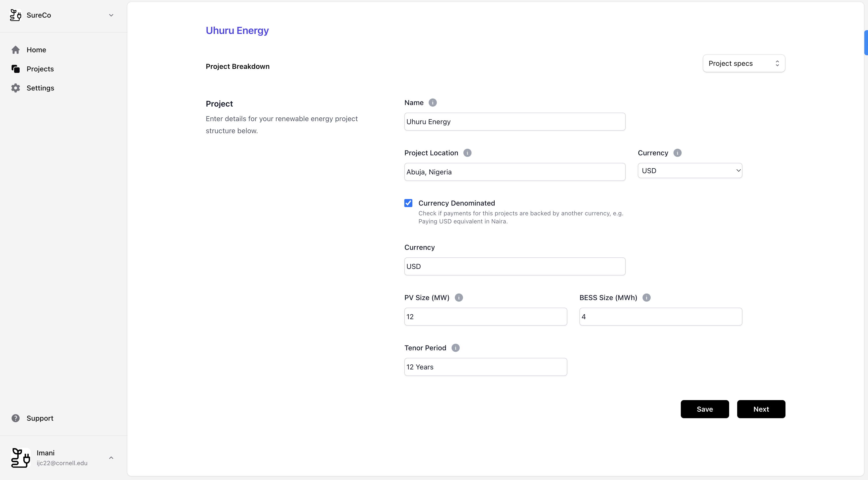Click the Tenor Period input field

[485, 367]
